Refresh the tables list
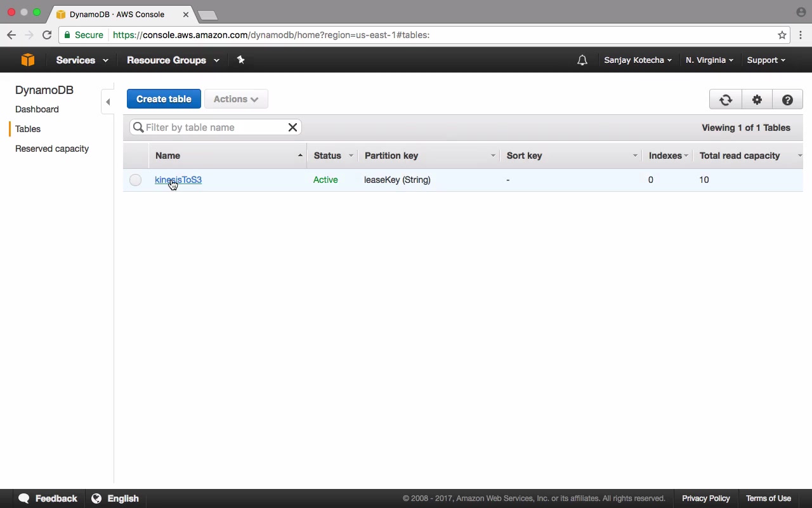The width and height of the screenshot is (812, 508). click(x=726, y=100)
